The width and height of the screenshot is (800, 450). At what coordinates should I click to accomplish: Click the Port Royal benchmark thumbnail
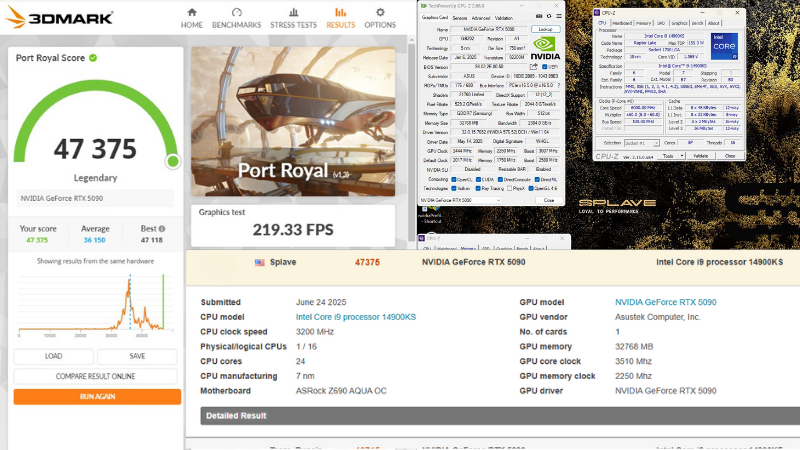pos(293,121)
